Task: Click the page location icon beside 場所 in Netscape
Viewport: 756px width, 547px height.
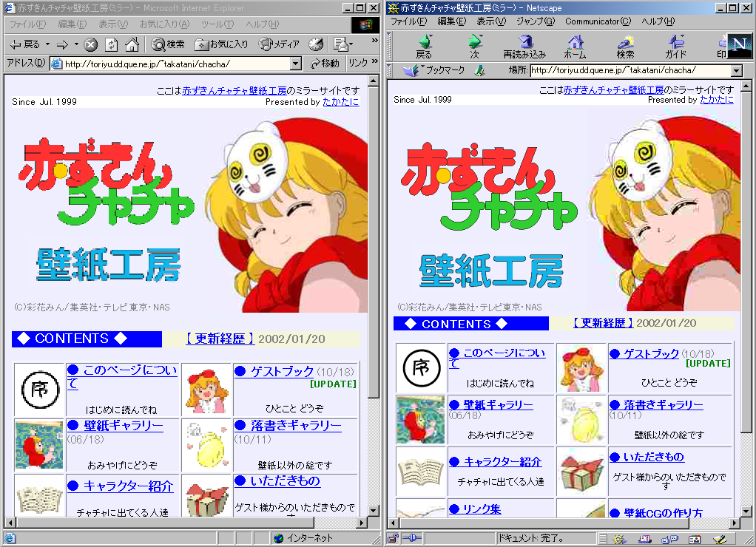Action: pos(479,71)
